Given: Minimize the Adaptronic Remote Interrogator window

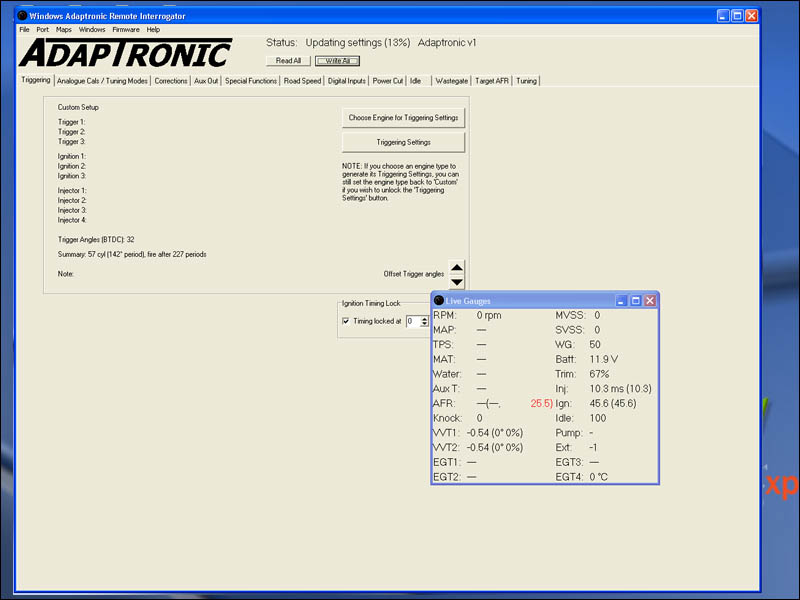Looking at the screenshot, I should [722, 16].
